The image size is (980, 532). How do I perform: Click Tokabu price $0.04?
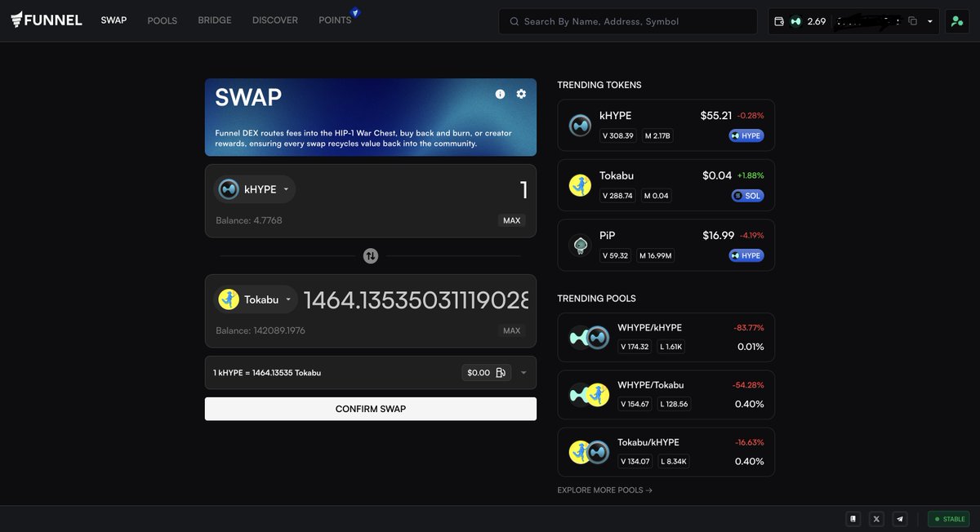click(718, 175)
